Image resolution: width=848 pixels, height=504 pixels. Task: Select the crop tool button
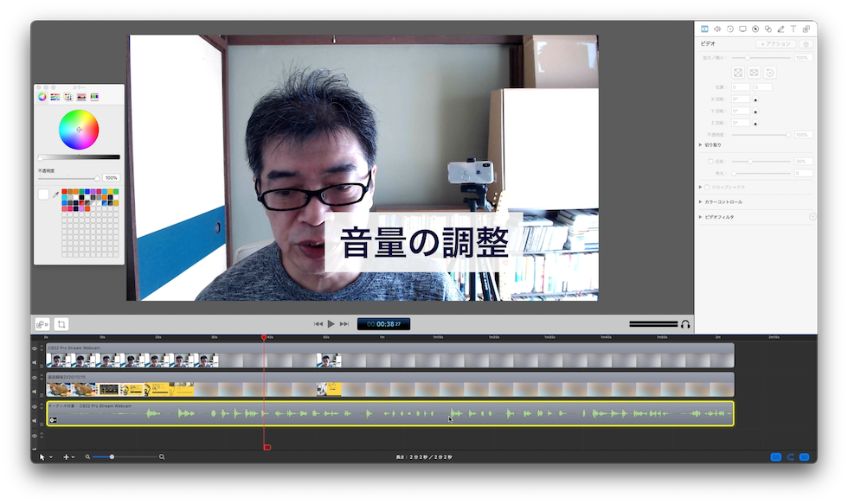tap(61, 324)
